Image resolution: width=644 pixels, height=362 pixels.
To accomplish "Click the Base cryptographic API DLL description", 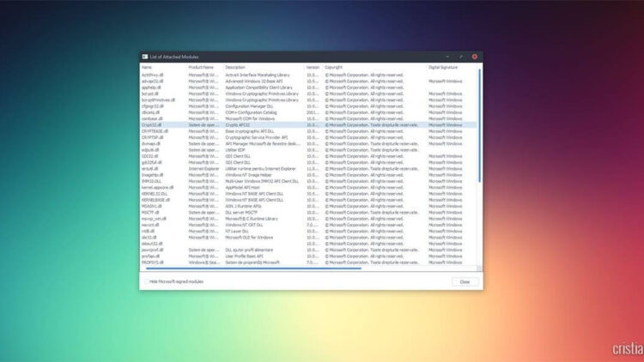I will (249, 131).
